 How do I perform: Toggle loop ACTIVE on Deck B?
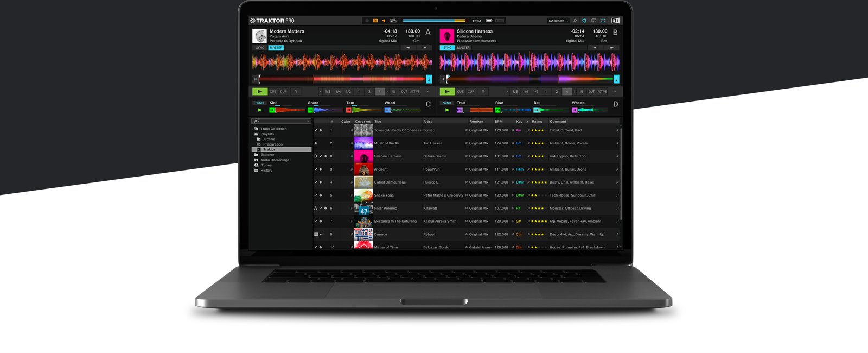pos(602,92)
